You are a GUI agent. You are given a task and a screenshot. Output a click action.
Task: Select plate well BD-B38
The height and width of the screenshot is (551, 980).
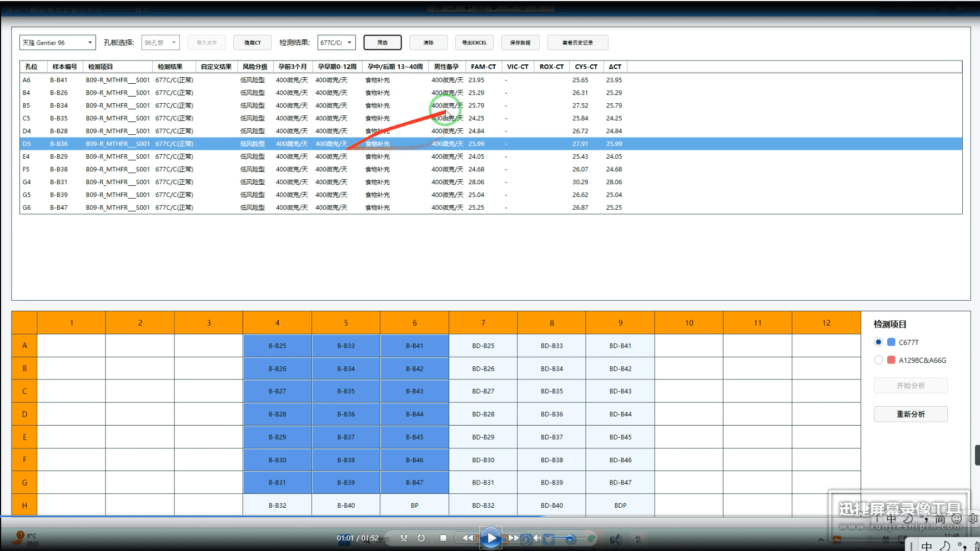(552, 459)
